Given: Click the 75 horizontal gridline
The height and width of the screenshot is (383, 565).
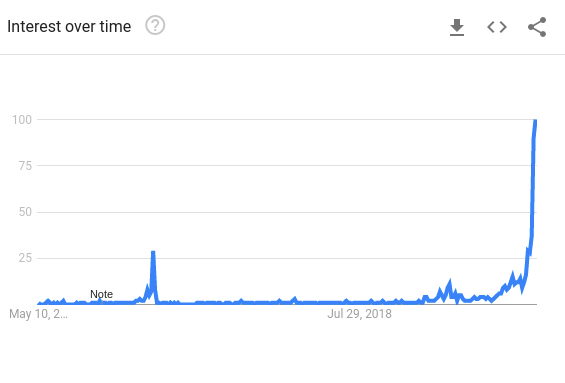Looking at the screenshot, I should pos(285,166).
